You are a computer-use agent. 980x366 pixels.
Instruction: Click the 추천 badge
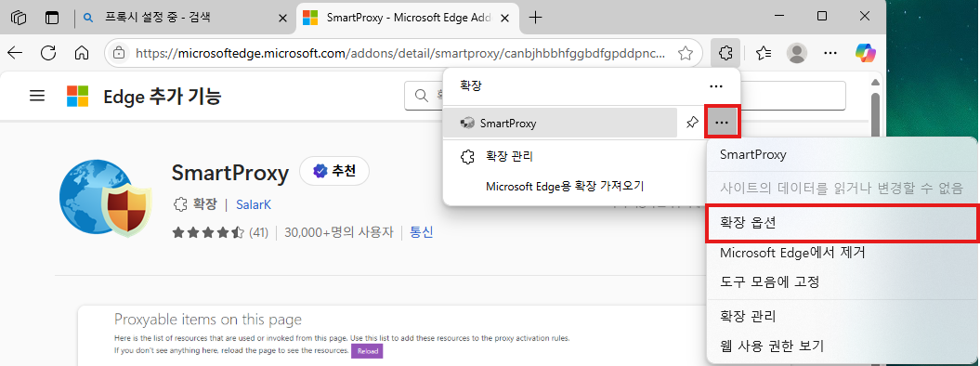click(x=334, y=171)
